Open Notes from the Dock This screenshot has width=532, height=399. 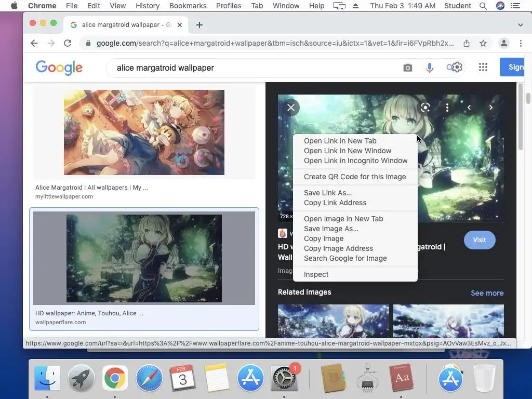(217, 378)
